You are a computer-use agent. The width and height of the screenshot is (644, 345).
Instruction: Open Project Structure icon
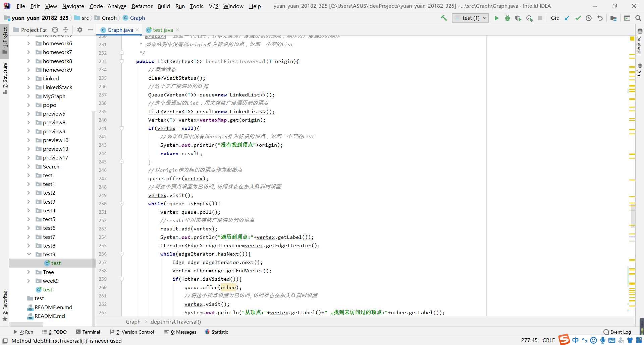coord(613,18)
